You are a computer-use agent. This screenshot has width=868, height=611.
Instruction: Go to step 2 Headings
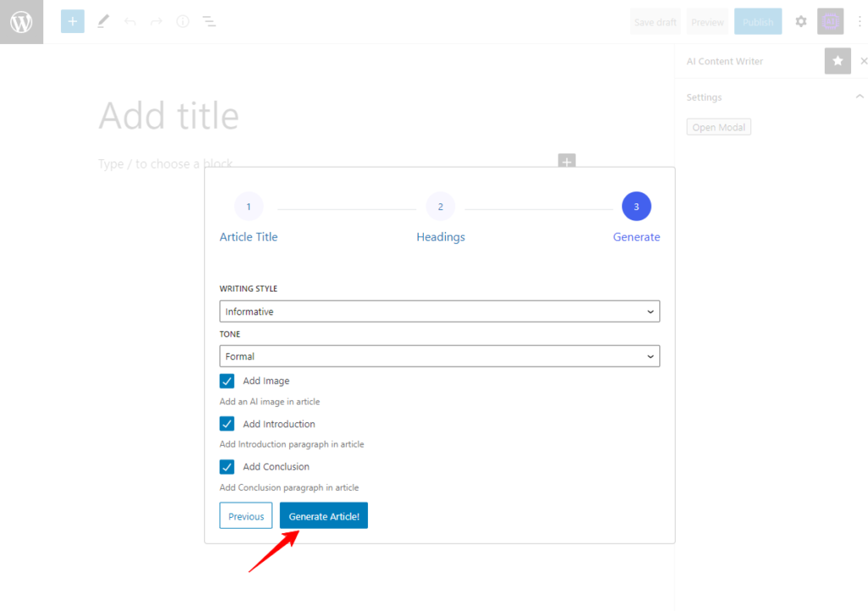[441, 207]
